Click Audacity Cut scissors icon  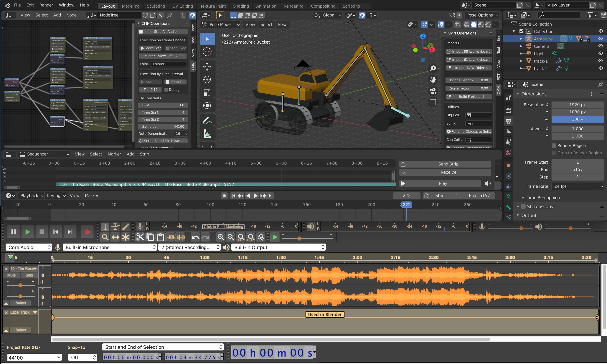click(x=140, y=237)
